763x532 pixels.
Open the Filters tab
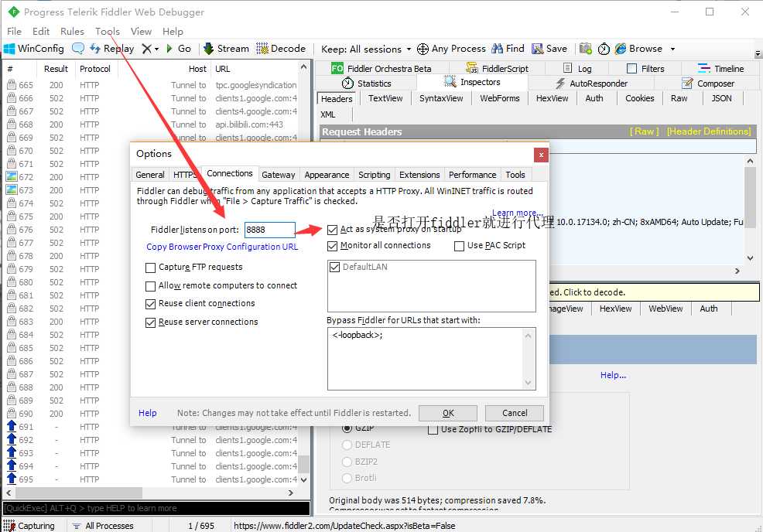[645, 69]
